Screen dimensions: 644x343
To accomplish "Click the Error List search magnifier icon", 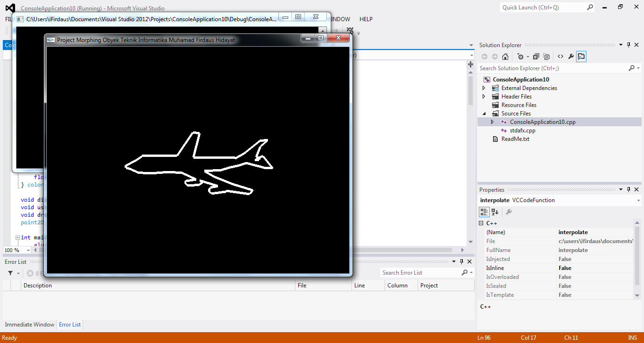I will pos(464,273).
